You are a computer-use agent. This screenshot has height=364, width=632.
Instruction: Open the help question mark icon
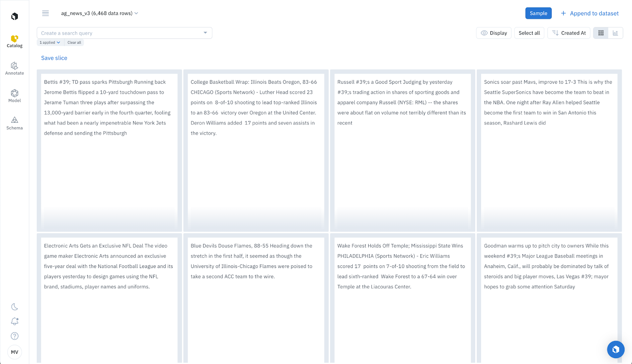point(15,336)
